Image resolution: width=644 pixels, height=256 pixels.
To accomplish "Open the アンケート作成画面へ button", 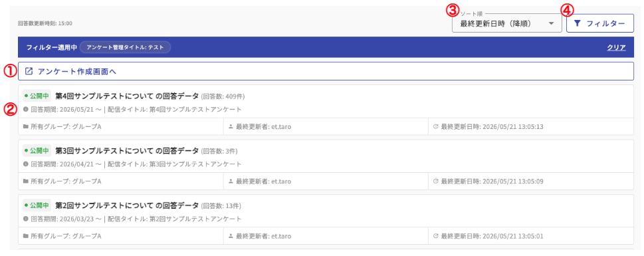I will [326, 71].
